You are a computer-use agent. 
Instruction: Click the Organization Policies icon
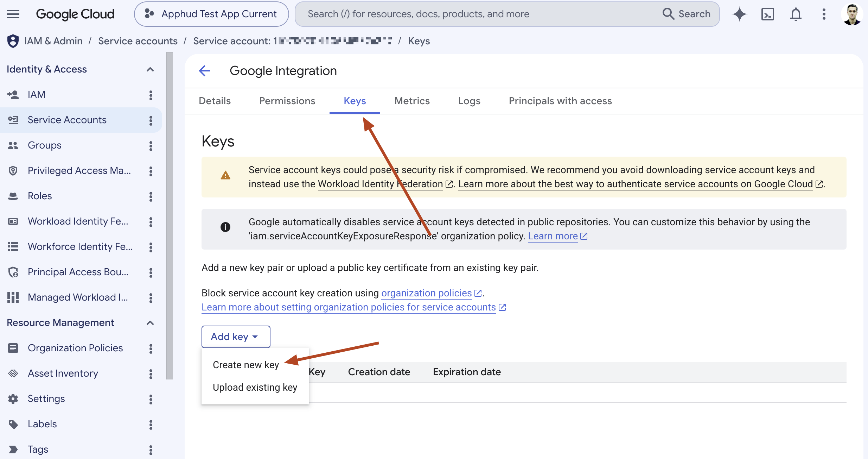[x=13, y=348]
